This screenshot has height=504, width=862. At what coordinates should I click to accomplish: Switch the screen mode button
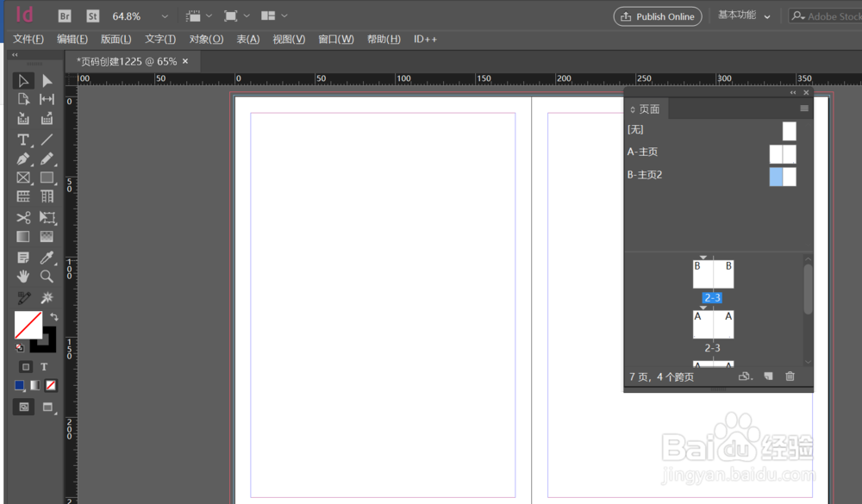coord(47,408)
